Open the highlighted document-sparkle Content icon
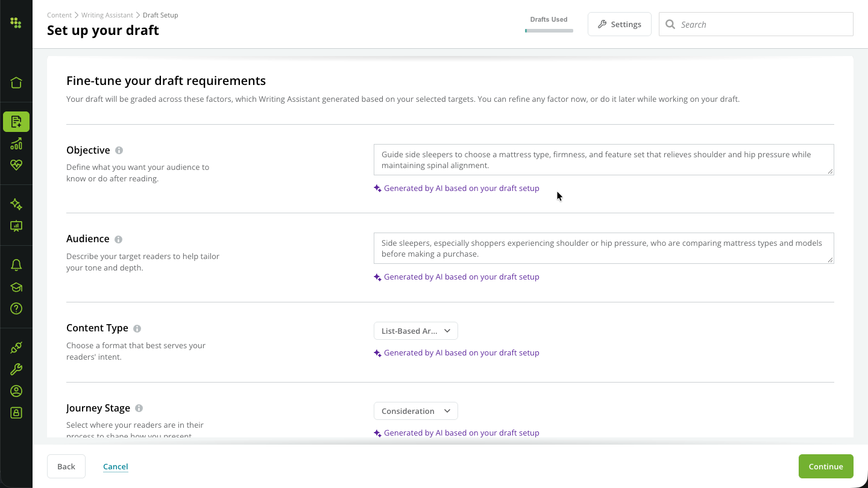Image resolution: width=868 pixels, height=488 pixels. click(x=16, y=122)
